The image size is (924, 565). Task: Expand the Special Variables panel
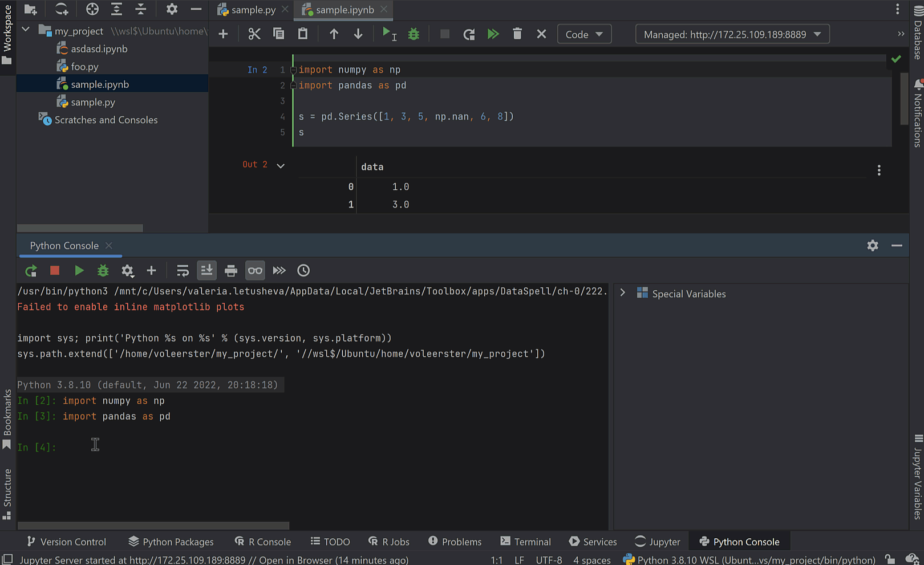622,292
